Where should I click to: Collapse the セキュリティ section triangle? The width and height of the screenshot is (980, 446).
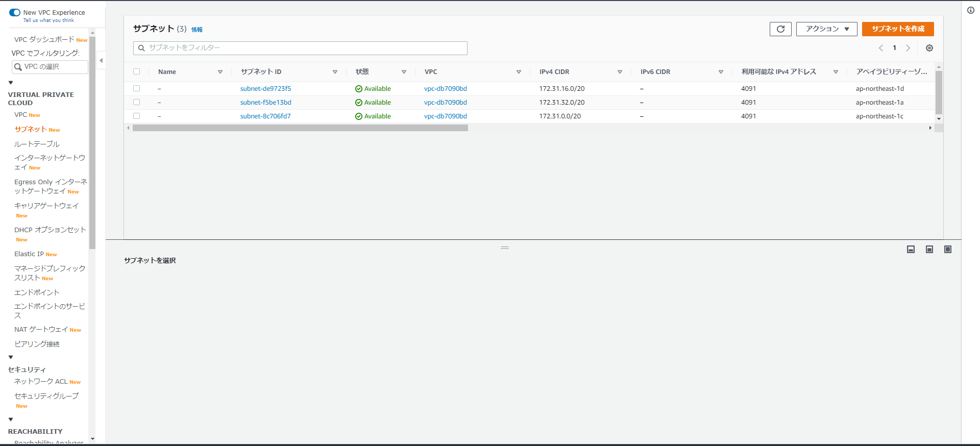[x=11, y=357]
